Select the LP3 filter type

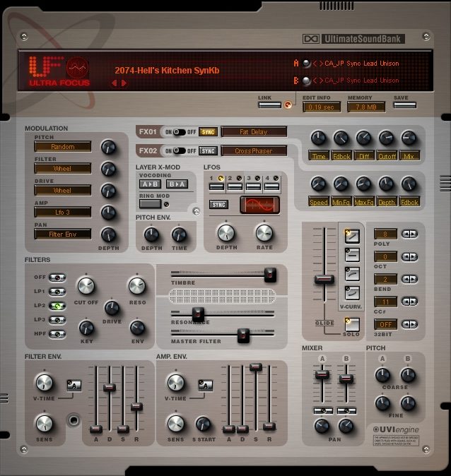coord(57,320)
